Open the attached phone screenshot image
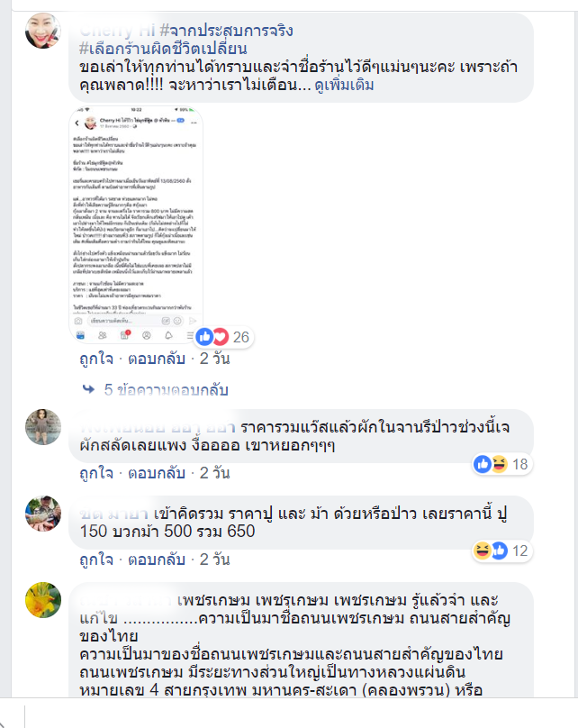 [x=136, y=224]
